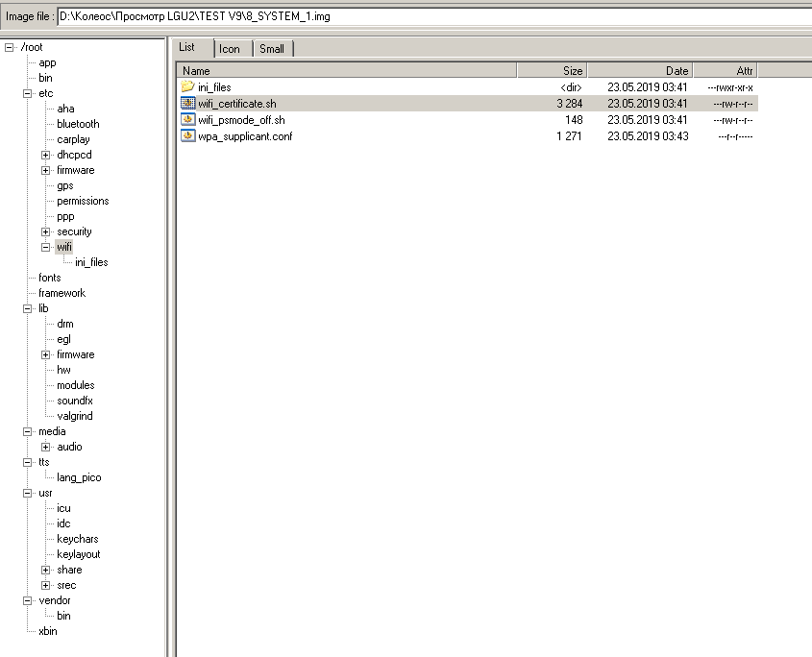Image resolution: width=812 pixels, height=657 pixels.
Task: Select the lang_pico folder under tts
Action: 79,478
